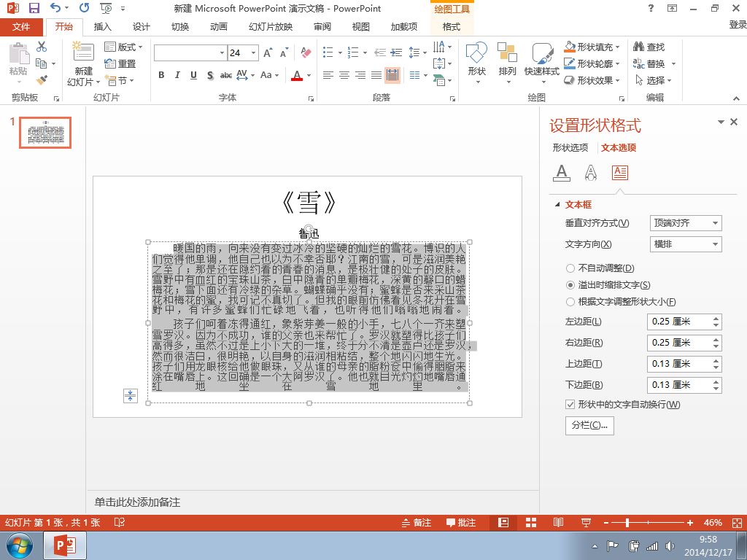Switch to the 形状选项 pane tab
747x560 pixels.
pyautogui.click(x=570, y=147)
